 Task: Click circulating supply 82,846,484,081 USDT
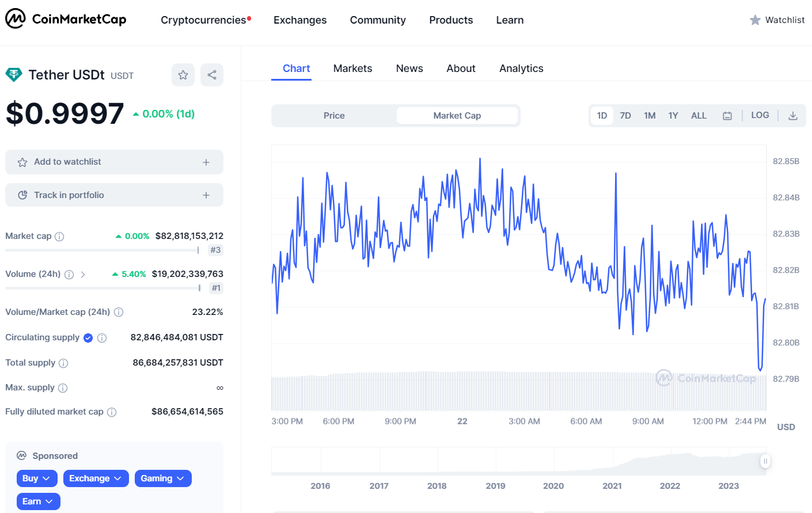pyautogui.click(x=177, y=337)
